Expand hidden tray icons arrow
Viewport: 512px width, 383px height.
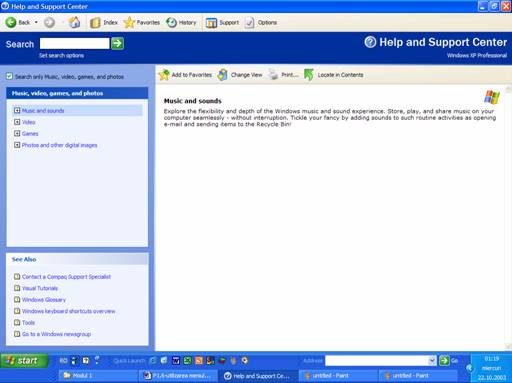470,368
